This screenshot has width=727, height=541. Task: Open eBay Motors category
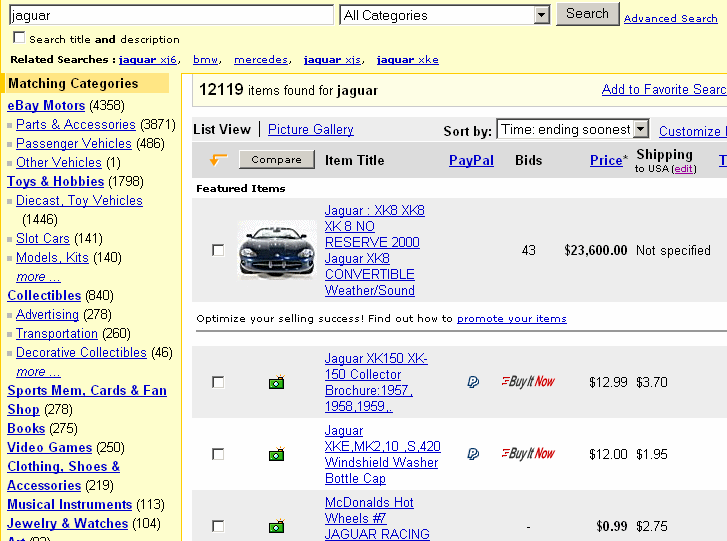pyautogui.click(x=46, y=105)
